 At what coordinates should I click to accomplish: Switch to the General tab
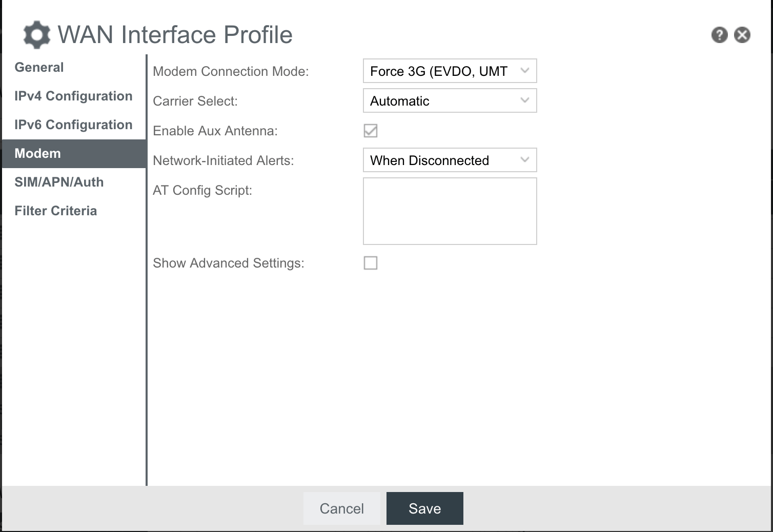[39, 67]
